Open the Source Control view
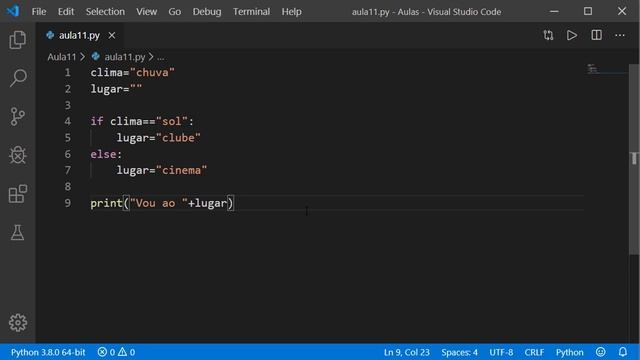 tap(18, 116)
